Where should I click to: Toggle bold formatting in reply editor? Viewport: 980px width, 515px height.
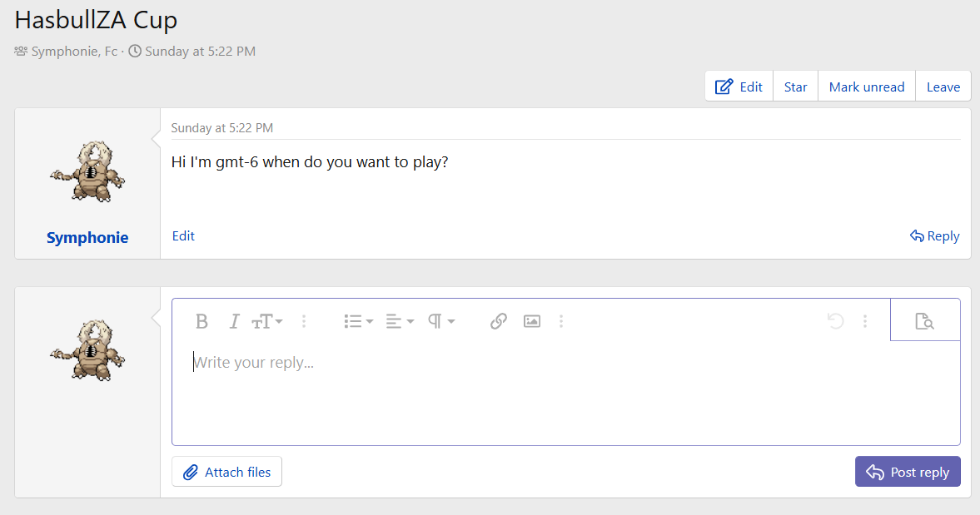pos(201,321)
